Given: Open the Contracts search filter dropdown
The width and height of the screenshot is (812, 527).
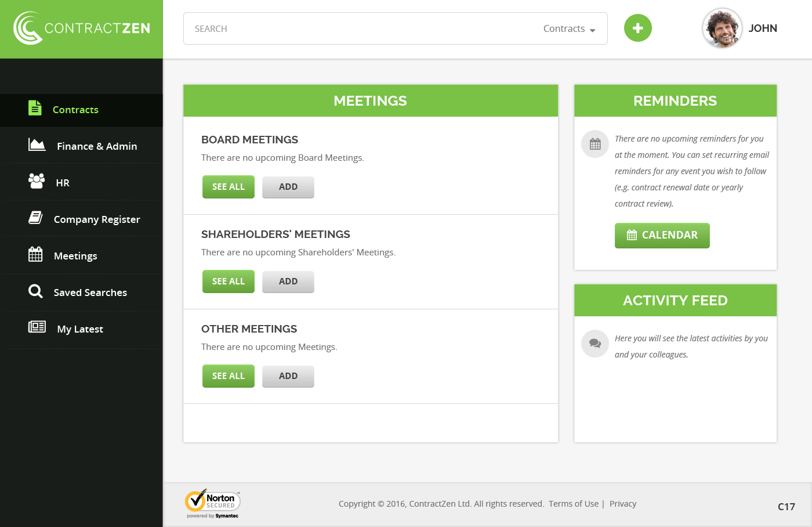Looking at the screenshot, I should pyautogui.click(x=569, y=28).
